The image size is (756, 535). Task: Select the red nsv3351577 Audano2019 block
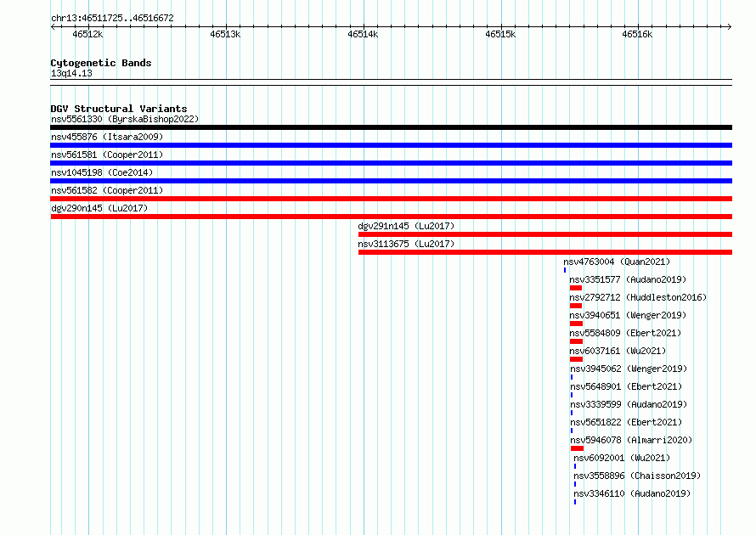(x=576, y=288)
